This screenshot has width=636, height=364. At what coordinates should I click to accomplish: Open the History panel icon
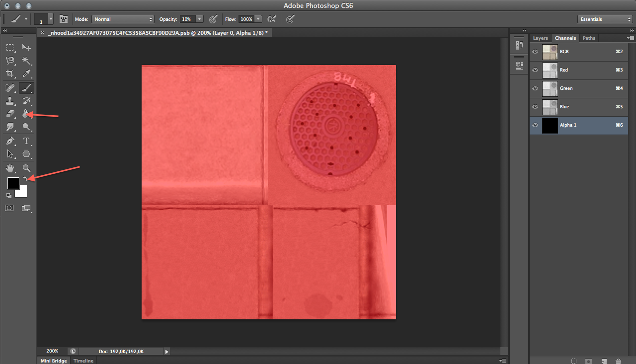point(519,46)
